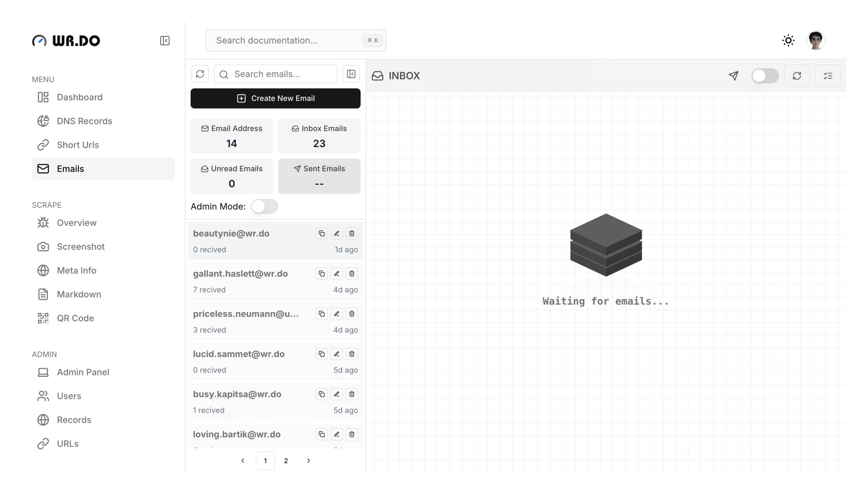Edit the gallant.haslett@wr.do email
This screenshot has height=495, width=868.
point(336,274)
